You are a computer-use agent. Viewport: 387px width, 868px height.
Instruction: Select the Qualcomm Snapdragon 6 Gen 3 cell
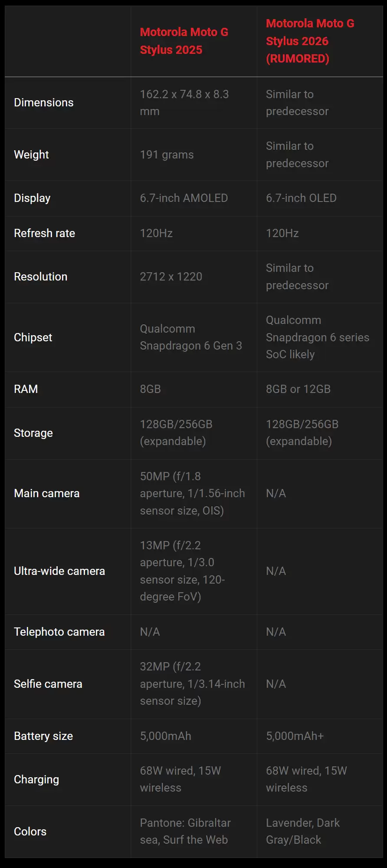click(191, 337)
